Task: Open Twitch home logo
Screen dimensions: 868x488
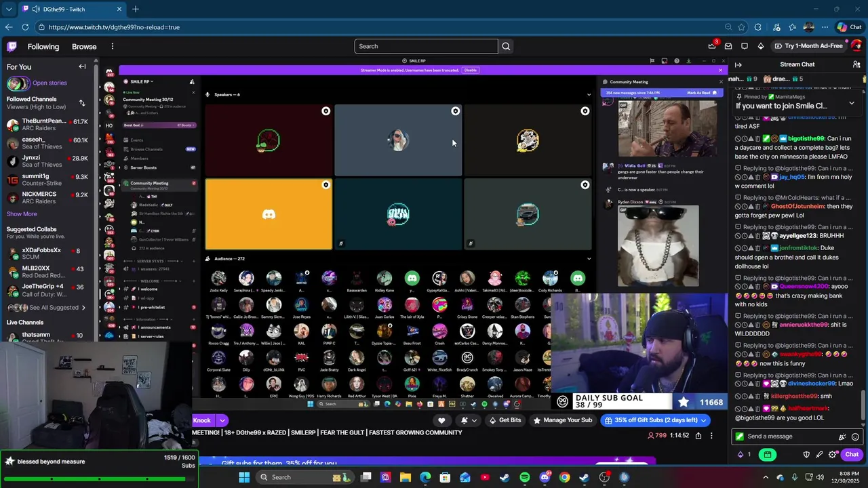Action: [12, 46]
